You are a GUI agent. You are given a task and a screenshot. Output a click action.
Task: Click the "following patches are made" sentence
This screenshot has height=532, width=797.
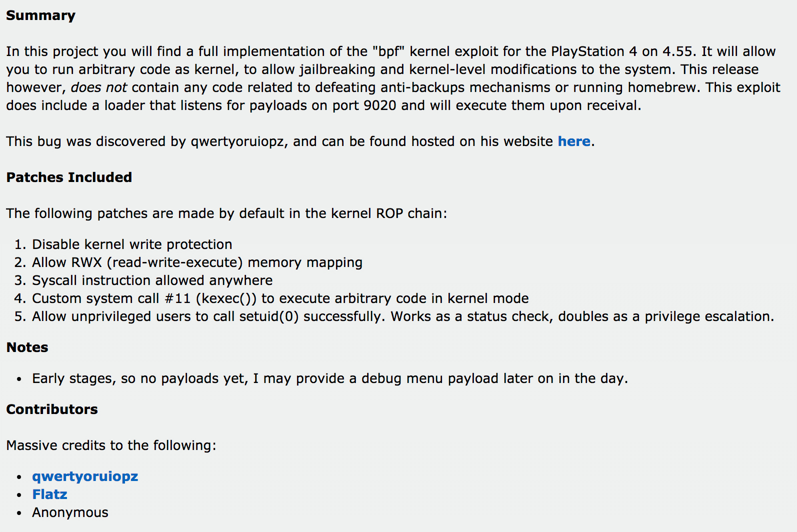[x=226, y=213]
